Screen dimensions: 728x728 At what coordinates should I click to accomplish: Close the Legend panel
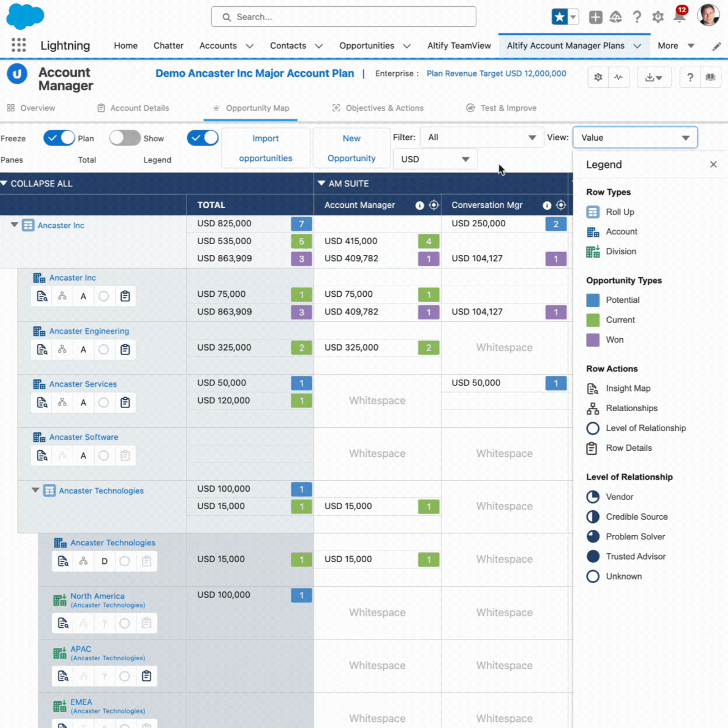click(713, 164)
